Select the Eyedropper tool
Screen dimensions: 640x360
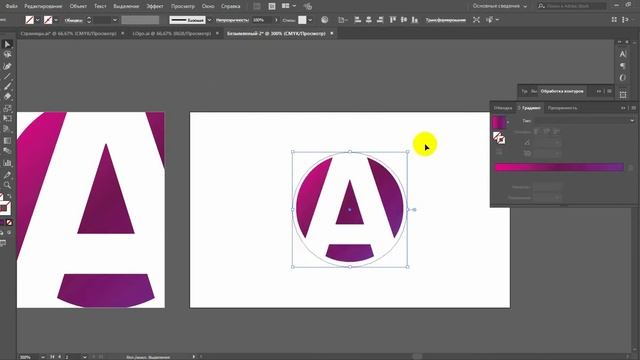coord(7,175)
